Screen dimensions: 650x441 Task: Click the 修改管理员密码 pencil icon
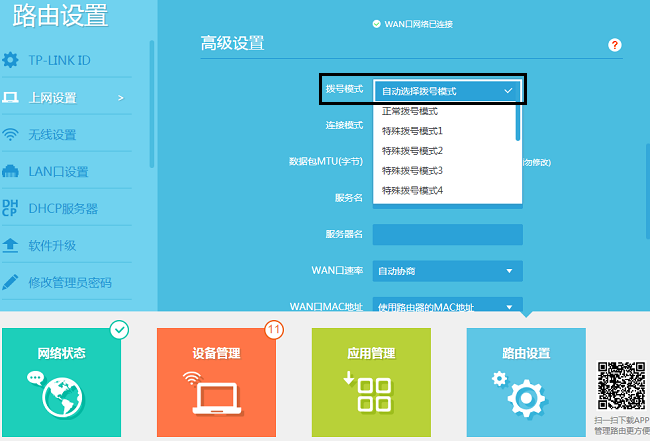click(11, 282)
